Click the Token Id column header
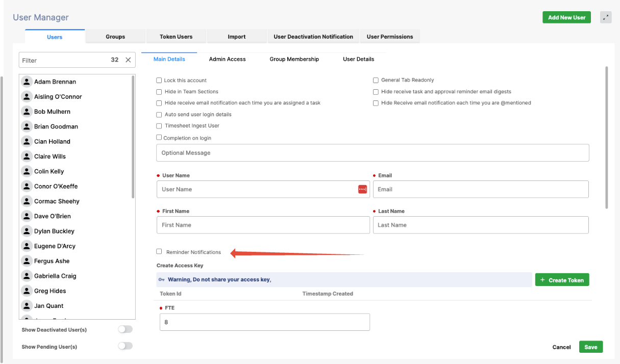 (170, 294)
